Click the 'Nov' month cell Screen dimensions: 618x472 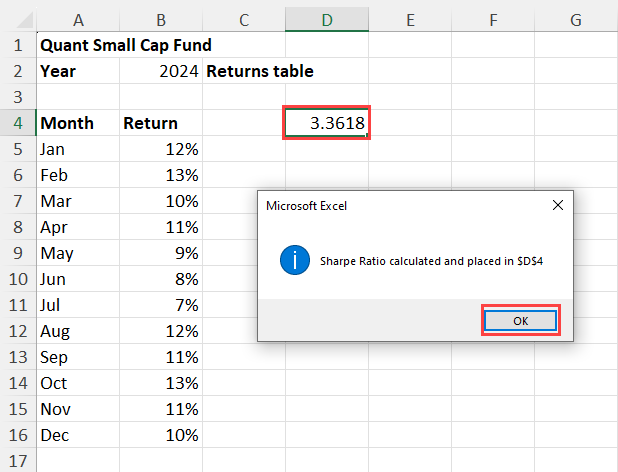(x=78, y=409)
